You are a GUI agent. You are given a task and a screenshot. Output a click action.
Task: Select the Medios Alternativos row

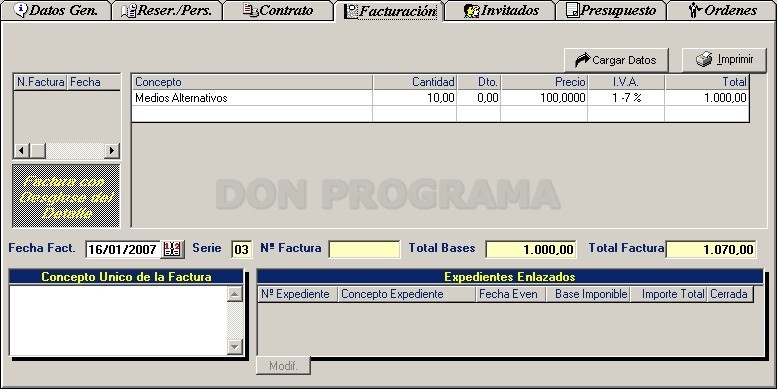coord(441,98)
